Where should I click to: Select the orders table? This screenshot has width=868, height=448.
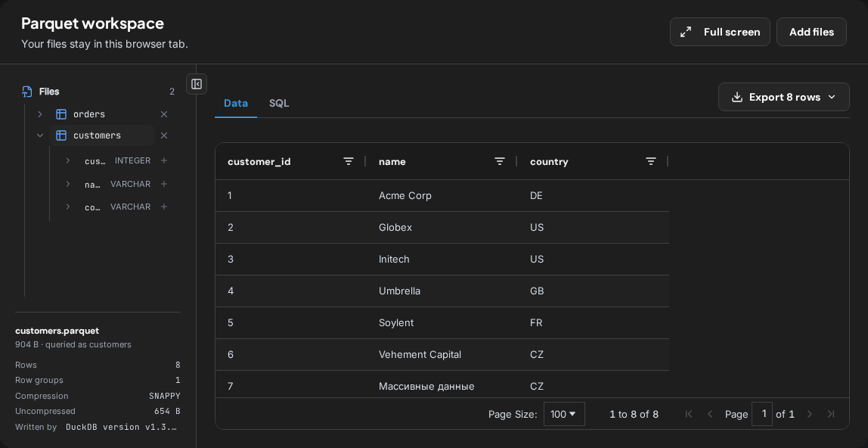tap(89, 114)
